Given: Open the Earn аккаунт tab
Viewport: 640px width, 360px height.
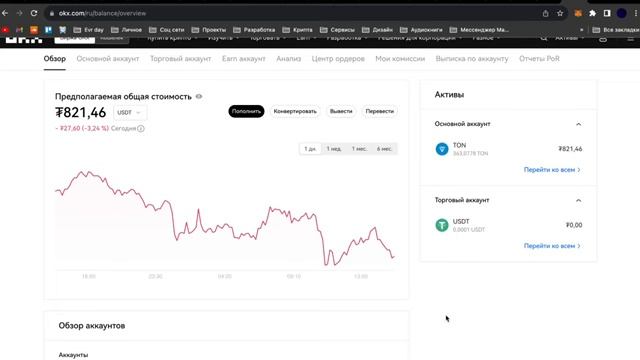Looking at the screenshot, I should tap(244, 59).
